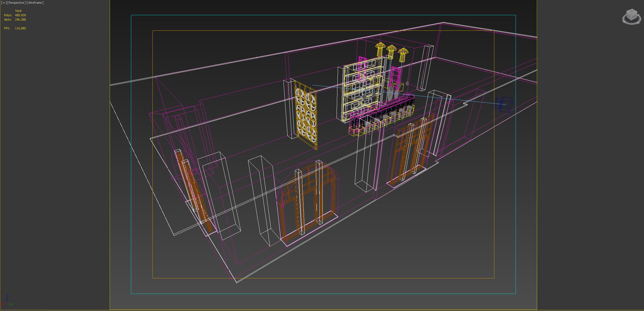
Task: Open the [+] viewport general menu
Action: tap(4, 3)
